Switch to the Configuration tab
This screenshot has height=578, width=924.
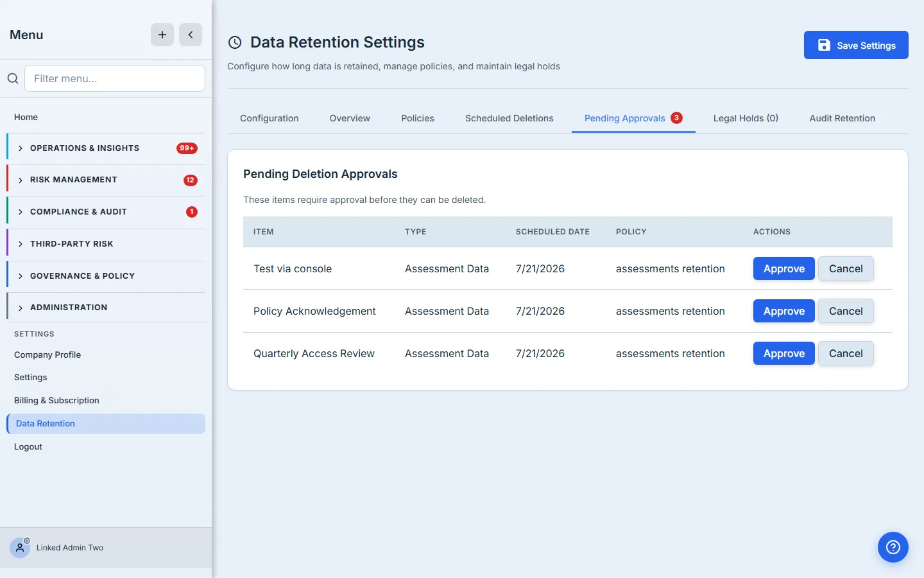269,118
